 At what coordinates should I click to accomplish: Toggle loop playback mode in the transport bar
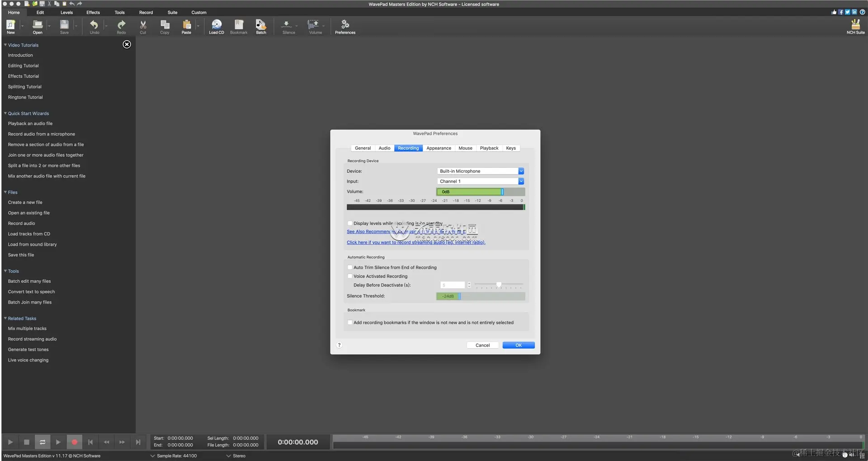tap(42, 442)
